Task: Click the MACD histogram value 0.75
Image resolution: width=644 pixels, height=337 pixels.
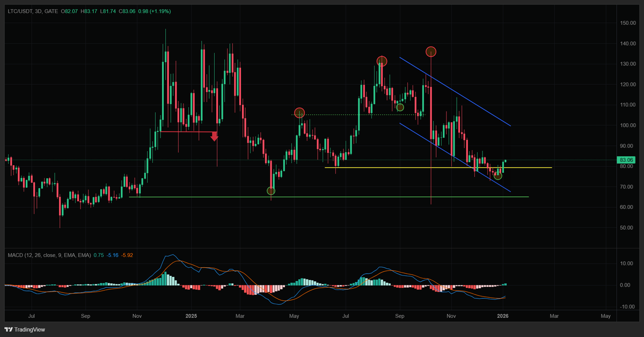Action: 98,255
